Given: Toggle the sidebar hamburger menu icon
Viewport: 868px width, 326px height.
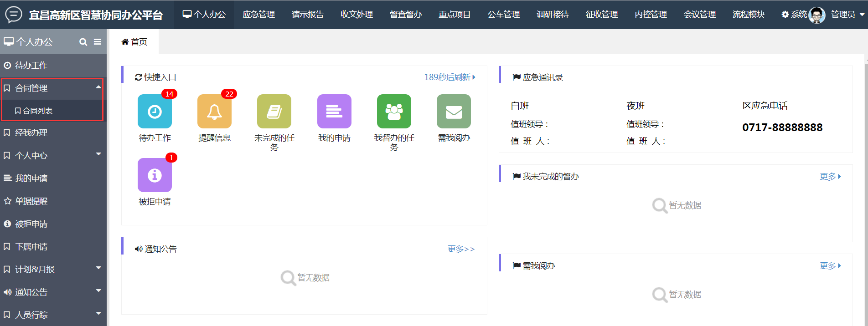Looking at the screenshot, I should (98, 42).
